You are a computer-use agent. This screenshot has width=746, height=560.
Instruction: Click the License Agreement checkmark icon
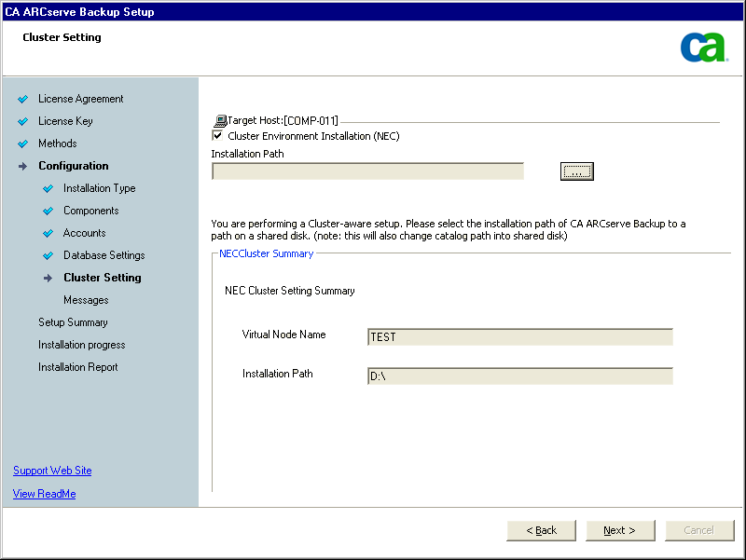23,99
